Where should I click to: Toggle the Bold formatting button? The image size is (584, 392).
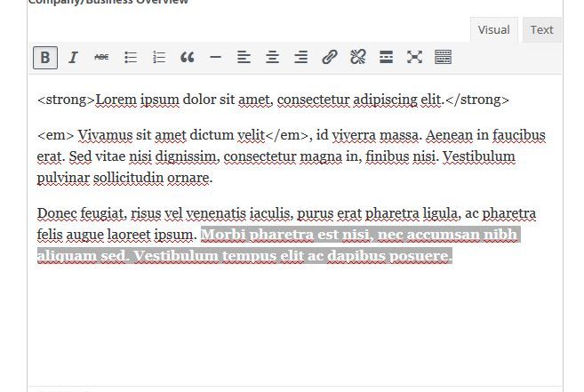point(45,58)
